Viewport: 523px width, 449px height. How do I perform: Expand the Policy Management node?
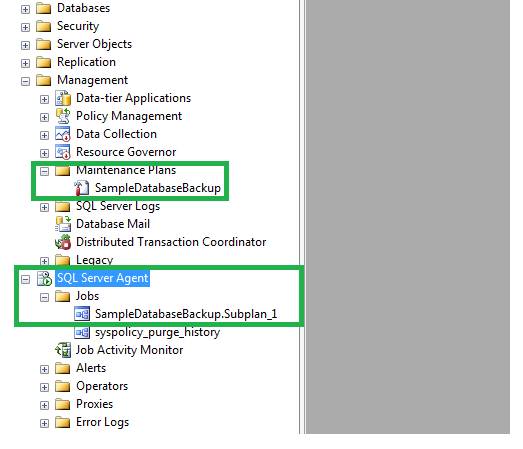44,117
